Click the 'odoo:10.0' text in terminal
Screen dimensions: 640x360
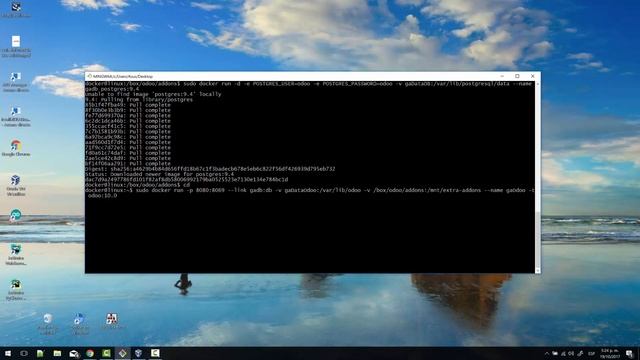pos(102,196)
